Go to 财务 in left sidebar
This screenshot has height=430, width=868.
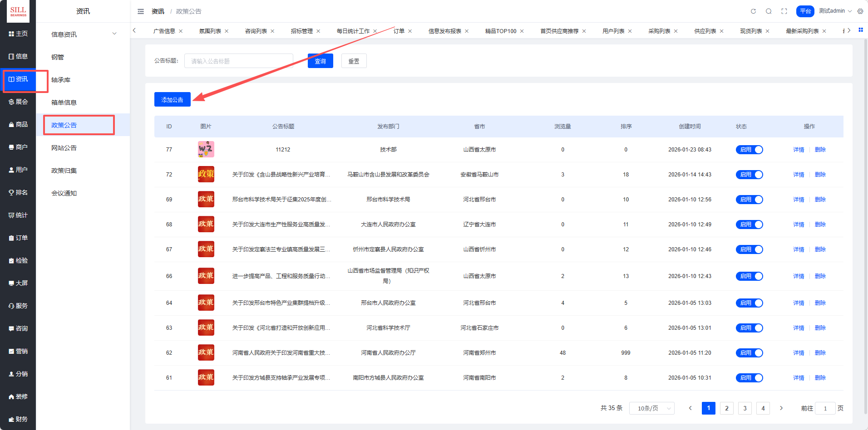18,419
